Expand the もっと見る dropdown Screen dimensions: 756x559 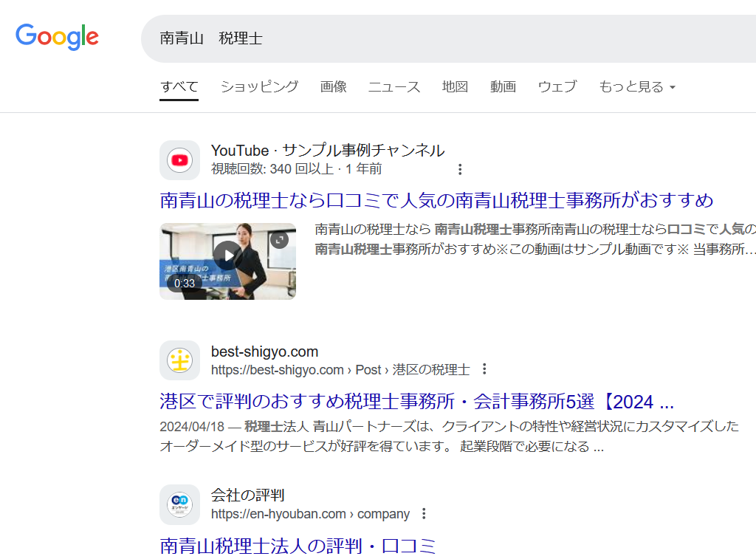[x=637, y=87]
